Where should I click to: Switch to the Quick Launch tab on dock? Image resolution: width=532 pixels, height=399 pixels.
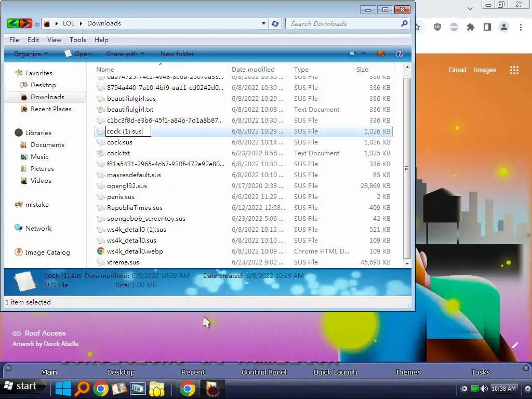[x=335, y=372]
